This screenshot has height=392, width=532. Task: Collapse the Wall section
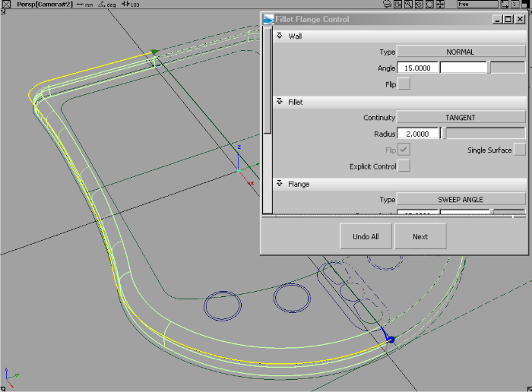click(x=280, y=36)
